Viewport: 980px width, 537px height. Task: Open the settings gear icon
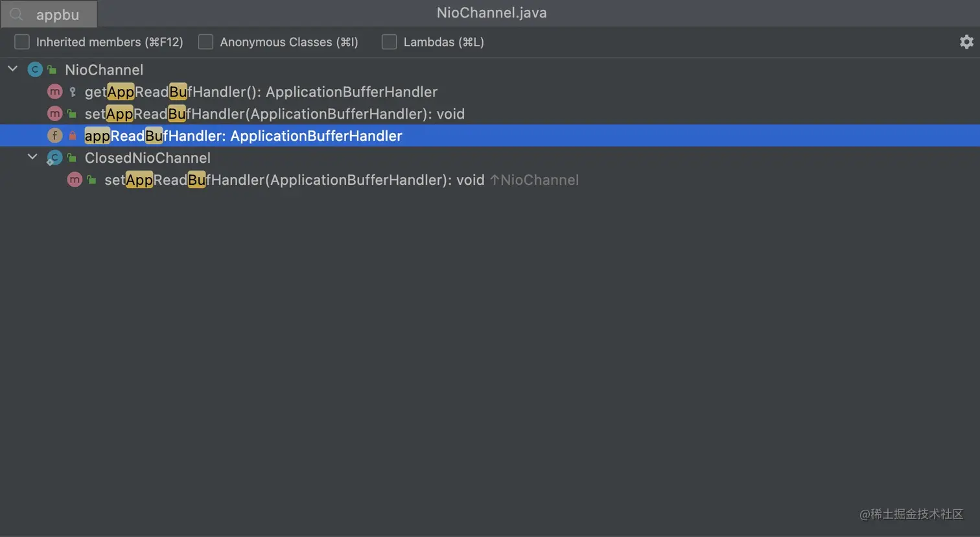point(966,42)
